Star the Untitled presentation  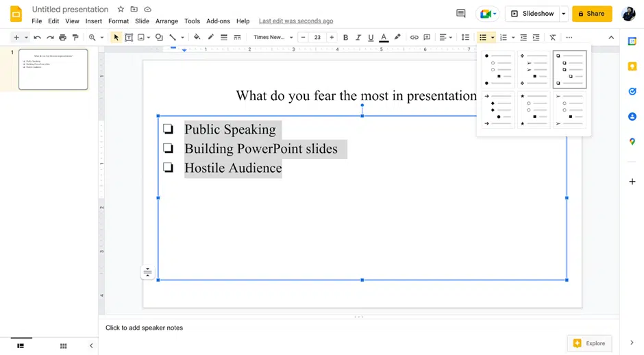click(x=121, y=10)
